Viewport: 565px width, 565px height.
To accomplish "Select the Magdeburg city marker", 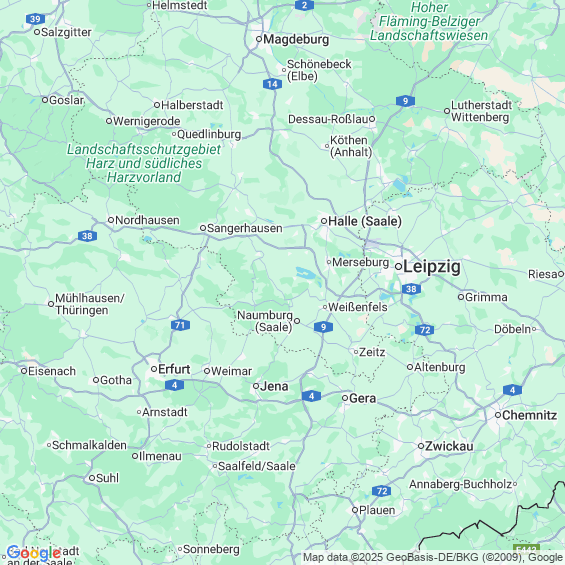I will (259, 39).
